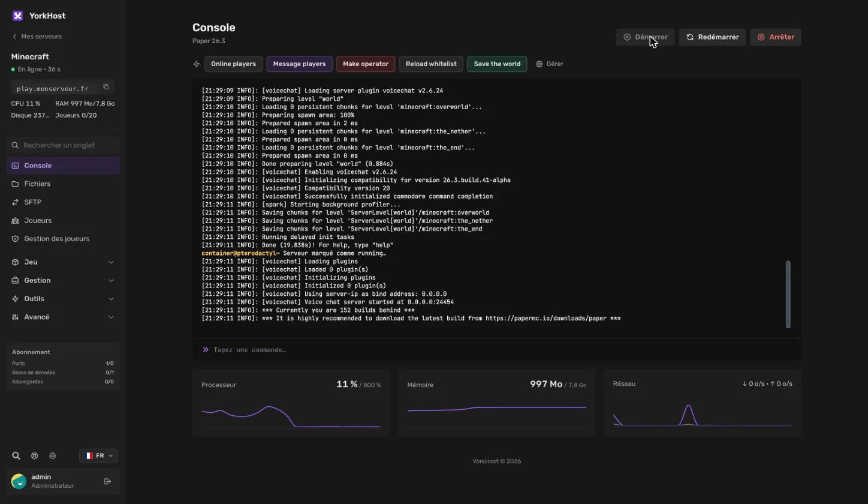Copy the play.monserveur.fr address icon
868x504 pixels.
pyautogui.click(x=106, y=87)
